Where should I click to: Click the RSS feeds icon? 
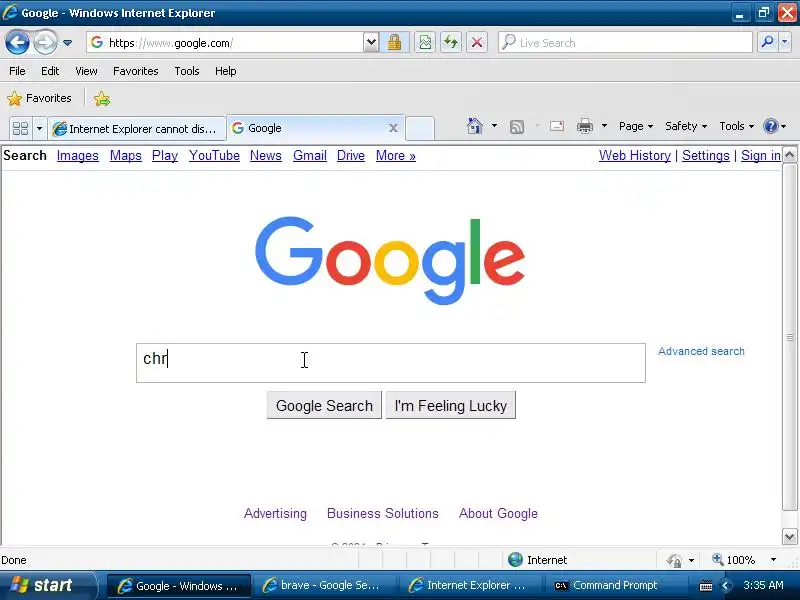517,127
